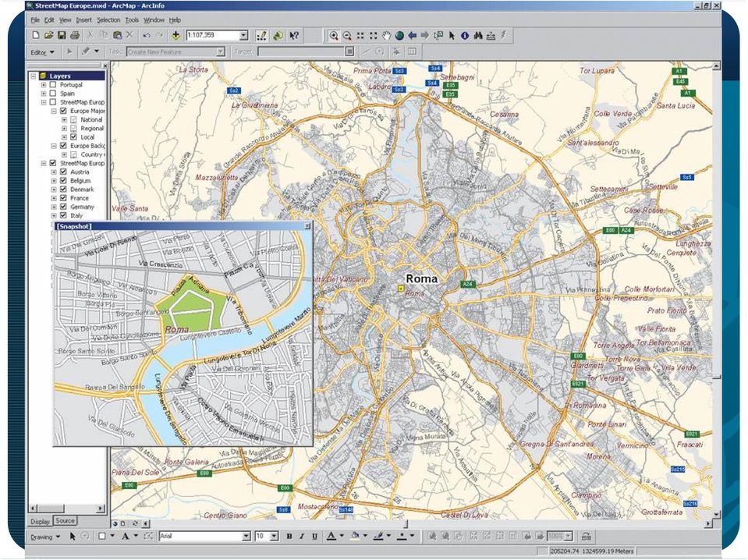
Task: Open the Tools menu
Action: (x=132, y=20)
